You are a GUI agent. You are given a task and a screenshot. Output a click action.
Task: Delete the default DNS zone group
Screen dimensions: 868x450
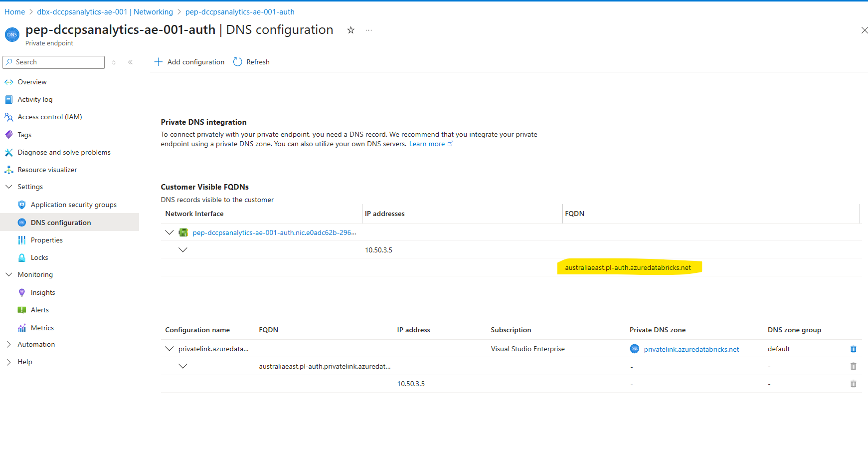tap(853, 349)
